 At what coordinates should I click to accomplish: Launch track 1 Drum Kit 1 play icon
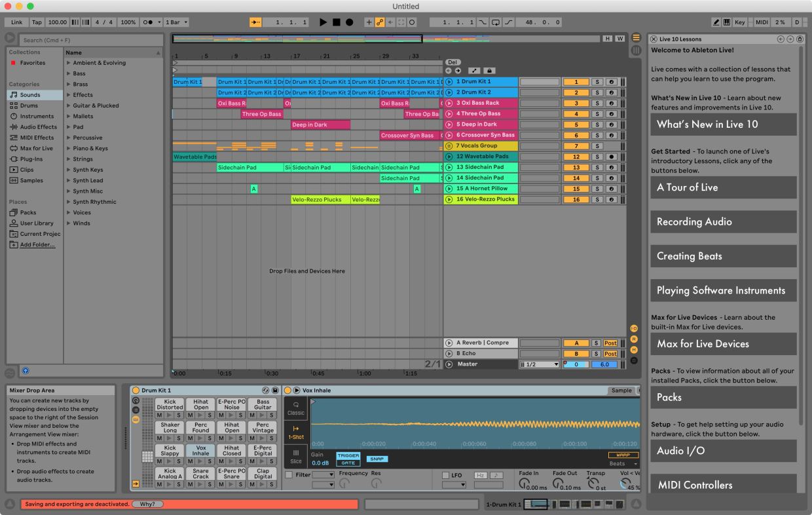click(x=449, y=82)
